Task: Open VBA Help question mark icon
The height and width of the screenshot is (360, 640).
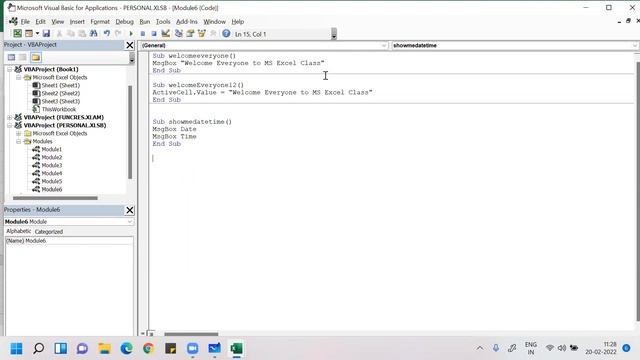Action: tap(226, 34)
